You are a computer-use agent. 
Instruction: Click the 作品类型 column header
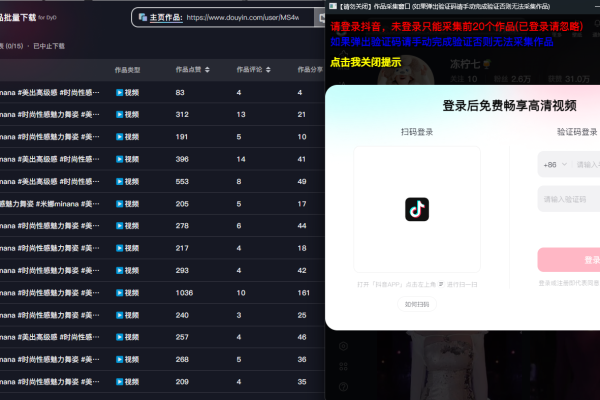[127, 70]
